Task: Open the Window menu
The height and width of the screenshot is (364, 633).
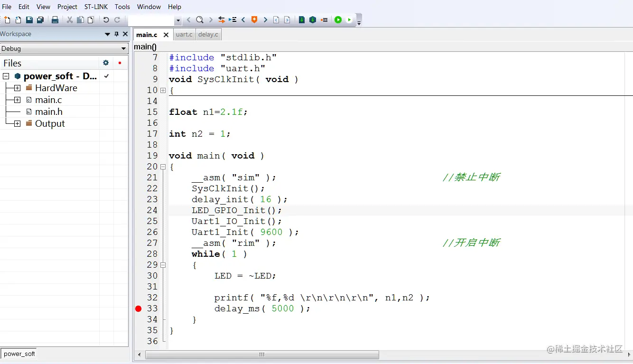Action: [149, 7]
